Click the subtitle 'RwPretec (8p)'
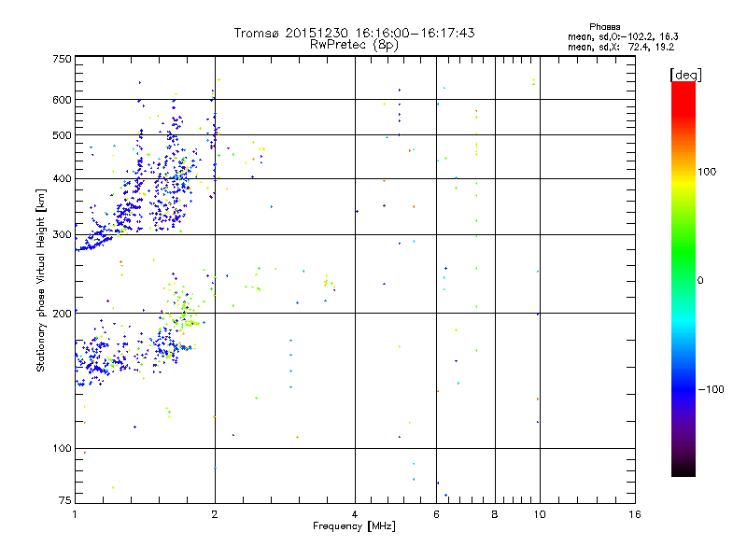 [x=354, y=45]
